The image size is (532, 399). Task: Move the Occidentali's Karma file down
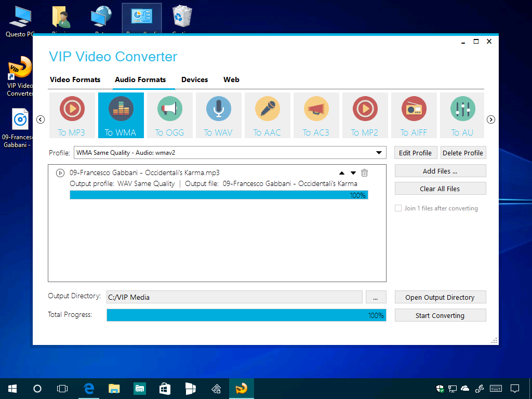353,173
